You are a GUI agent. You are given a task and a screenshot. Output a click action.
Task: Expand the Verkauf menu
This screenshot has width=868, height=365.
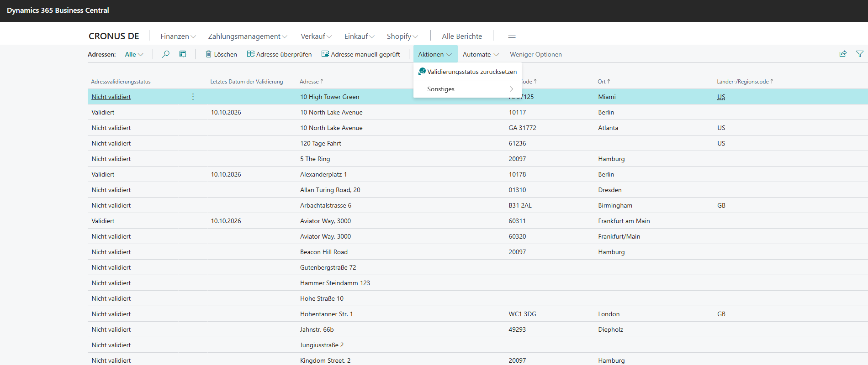click(316, 36)
